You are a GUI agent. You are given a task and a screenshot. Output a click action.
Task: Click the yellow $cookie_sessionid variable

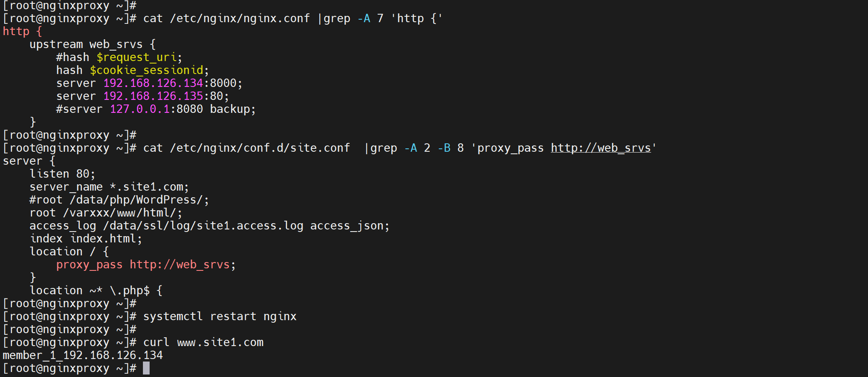(x=147, y=70)
